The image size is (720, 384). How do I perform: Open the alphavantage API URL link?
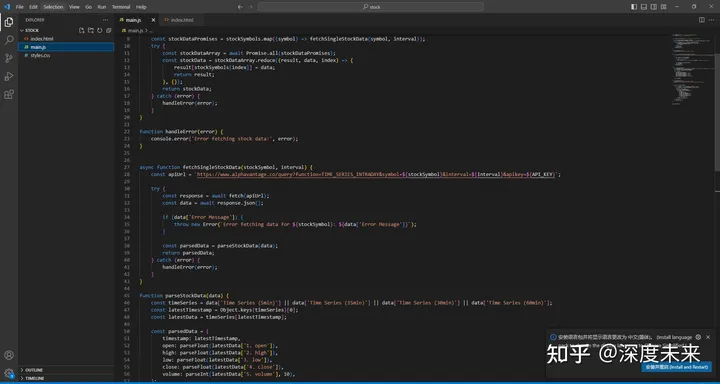[375, 175]
